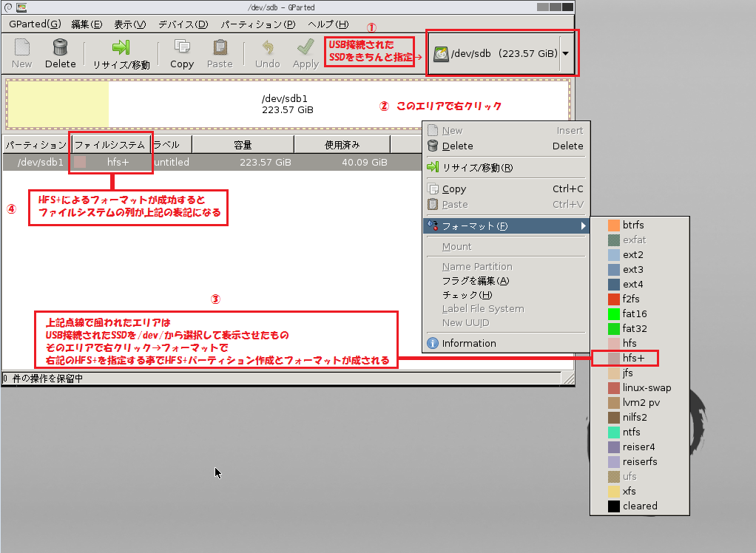Image resolution: width=756 pixels, height=553 pixels.
Task: Select ntfs in the format submenu
Action: tap(631, 432)
